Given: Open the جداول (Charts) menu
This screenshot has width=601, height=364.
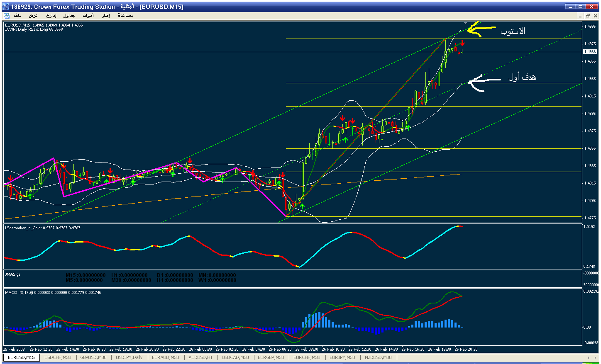Looking at the screenshot, I should pyautogui.click(x=69, y=16).
